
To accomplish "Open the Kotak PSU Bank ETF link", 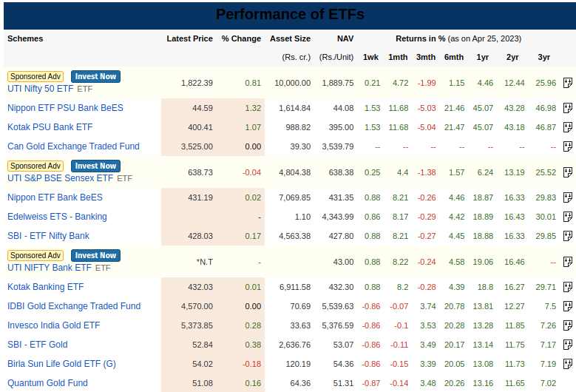I will click(50, 127).
